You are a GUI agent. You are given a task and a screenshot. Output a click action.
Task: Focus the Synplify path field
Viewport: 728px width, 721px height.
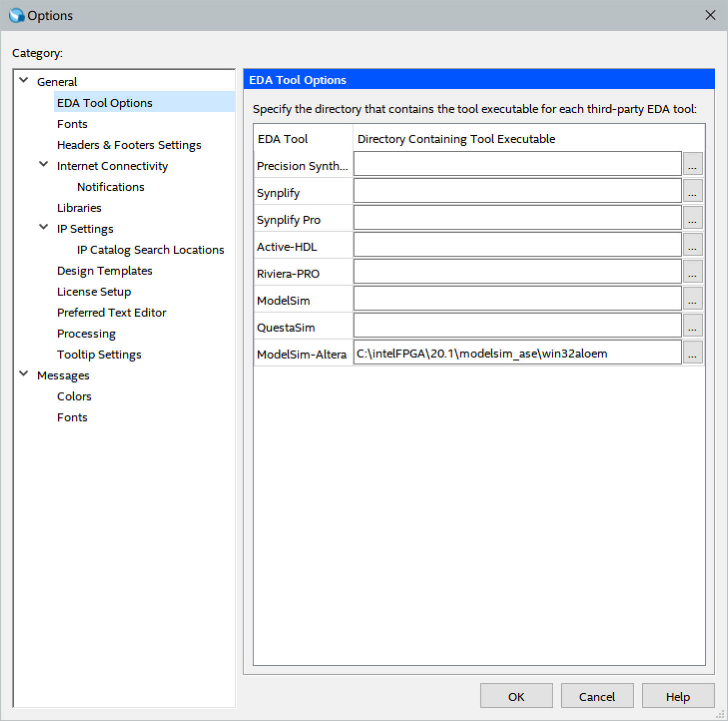click(x=518, y=191)
